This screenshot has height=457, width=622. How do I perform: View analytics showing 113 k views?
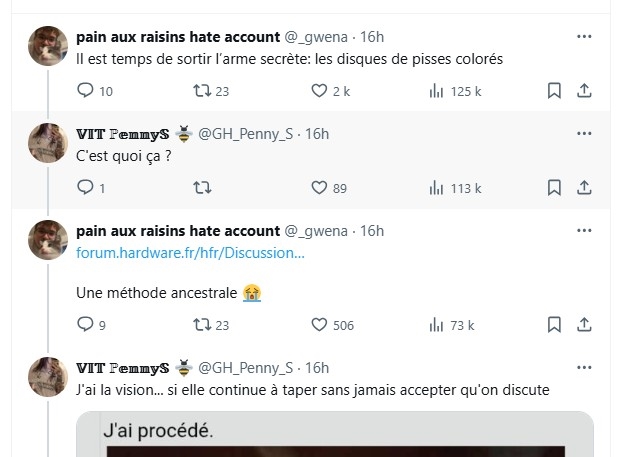[x=436, y=187]
